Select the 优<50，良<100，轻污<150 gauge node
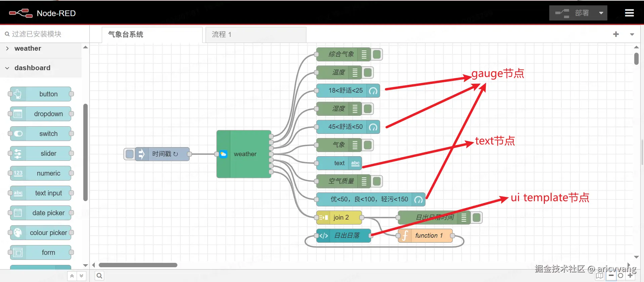 [371, 199]
